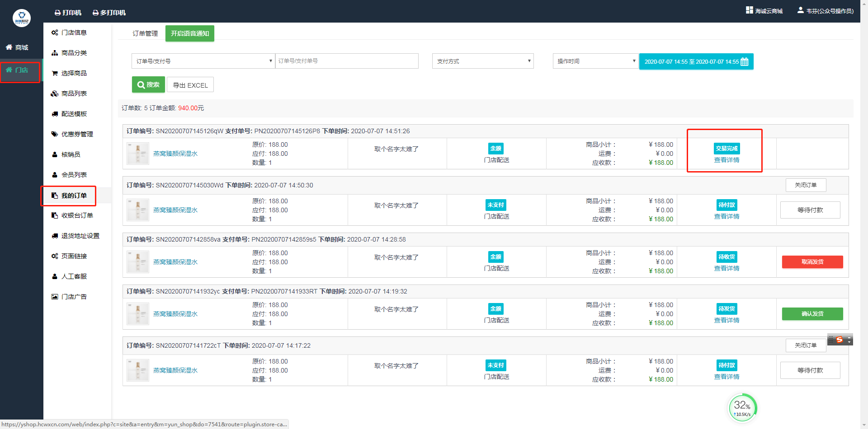Switch to the 订单管理 tab
868x429 pixels.
click(145, 33)
